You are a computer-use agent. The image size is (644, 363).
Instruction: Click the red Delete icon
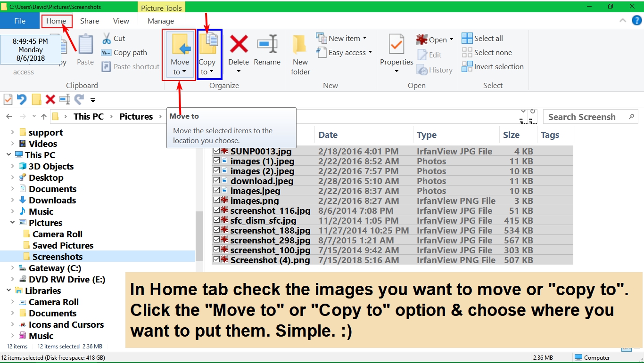[x=239, y=44]
